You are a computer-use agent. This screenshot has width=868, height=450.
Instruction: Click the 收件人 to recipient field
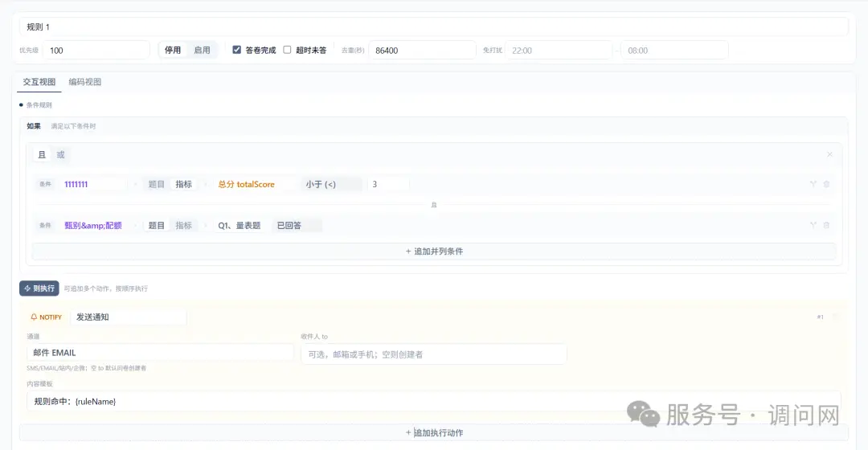[434, 354]
